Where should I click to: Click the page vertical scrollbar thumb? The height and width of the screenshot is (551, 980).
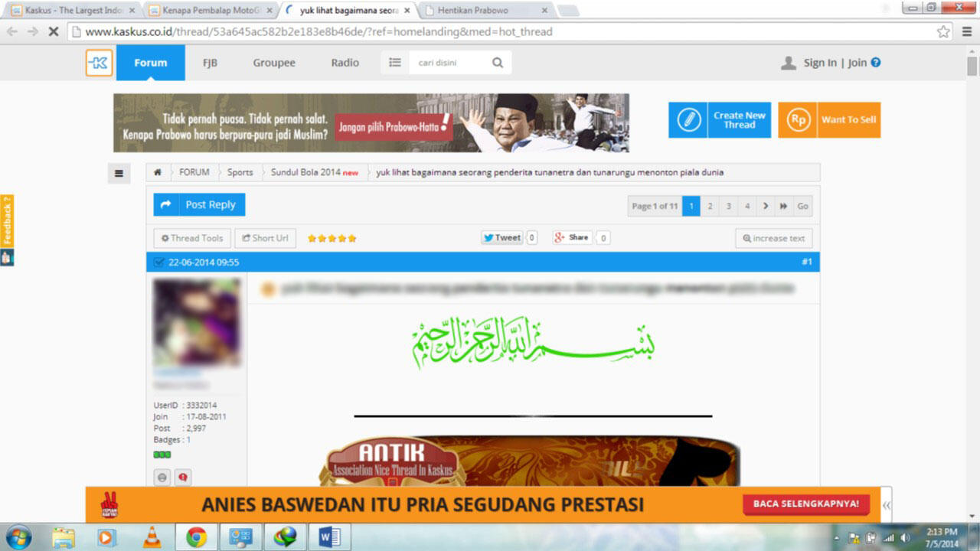972,67
